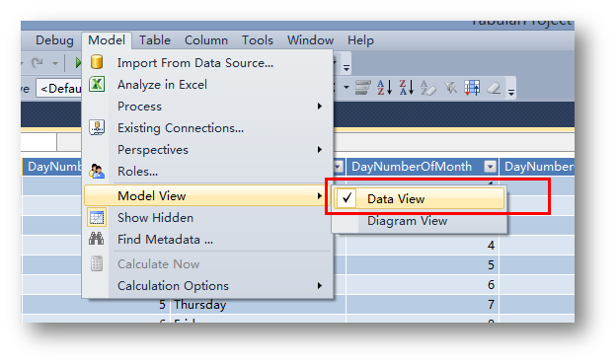Image resolution: width=616 pixels, height=364 pixels.
Task: Open the Model View submenu arrow
Action: (x=320, y=195)
